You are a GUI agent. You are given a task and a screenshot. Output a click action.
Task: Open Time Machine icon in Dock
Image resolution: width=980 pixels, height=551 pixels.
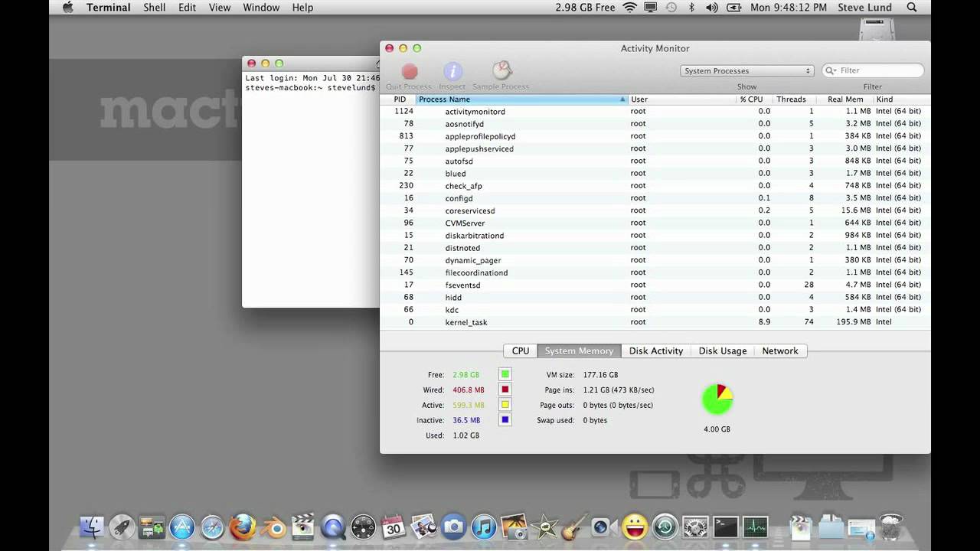(x=665, y=527)
